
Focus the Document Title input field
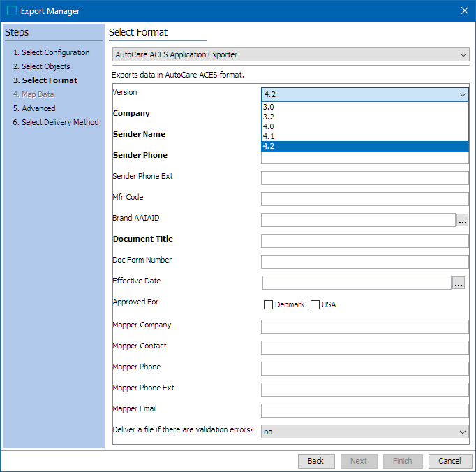point(365,241)
